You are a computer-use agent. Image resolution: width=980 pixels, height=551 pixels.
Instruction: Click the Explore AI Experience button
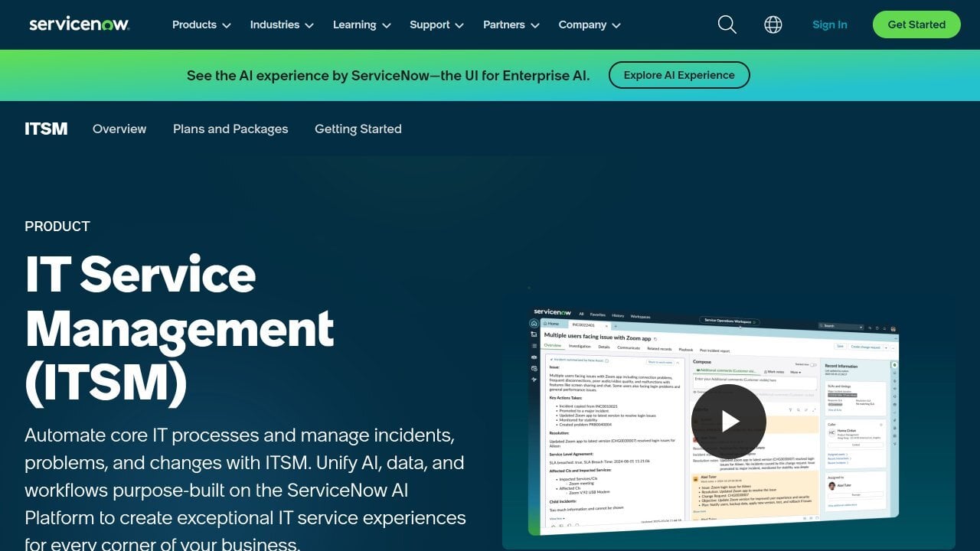679,75
